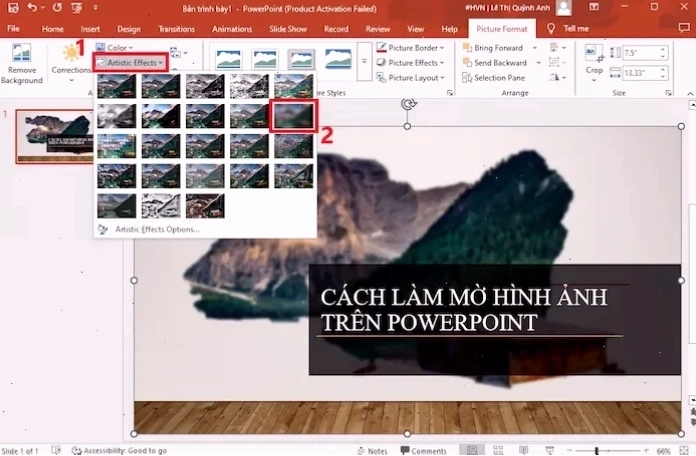Click the Rotate objects icon

558,77
